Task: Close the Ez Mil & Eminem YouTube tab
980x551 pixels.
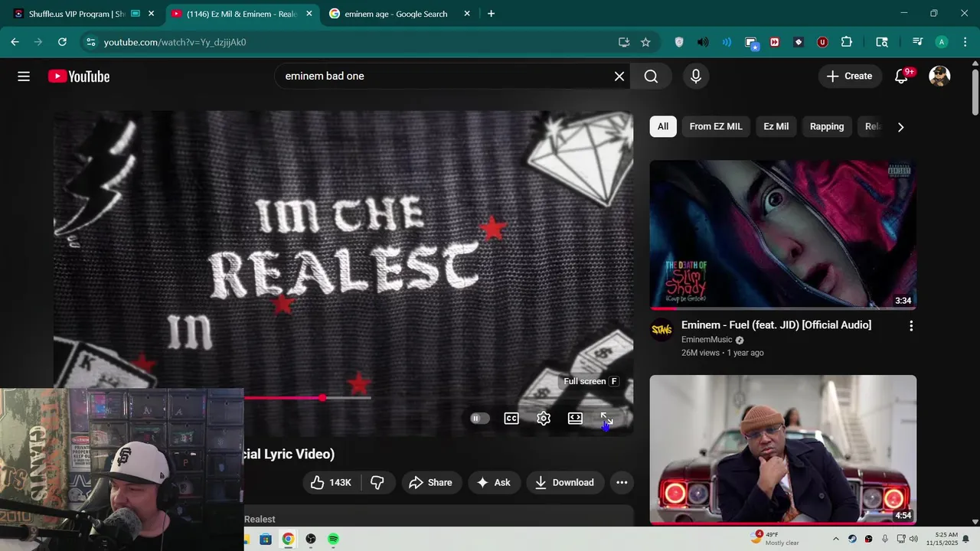Action: pyautogui.click(x=309, y=14)
